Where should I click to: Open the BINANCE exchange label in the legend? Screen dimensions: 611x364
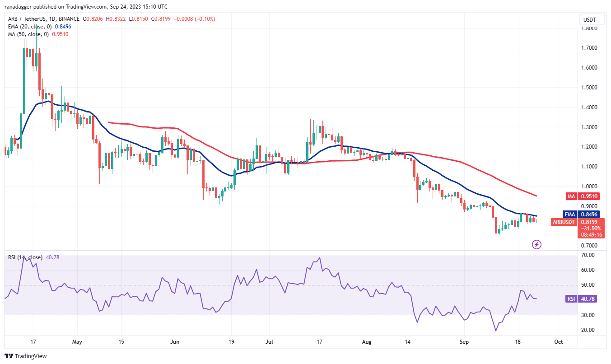coord(69,19)
